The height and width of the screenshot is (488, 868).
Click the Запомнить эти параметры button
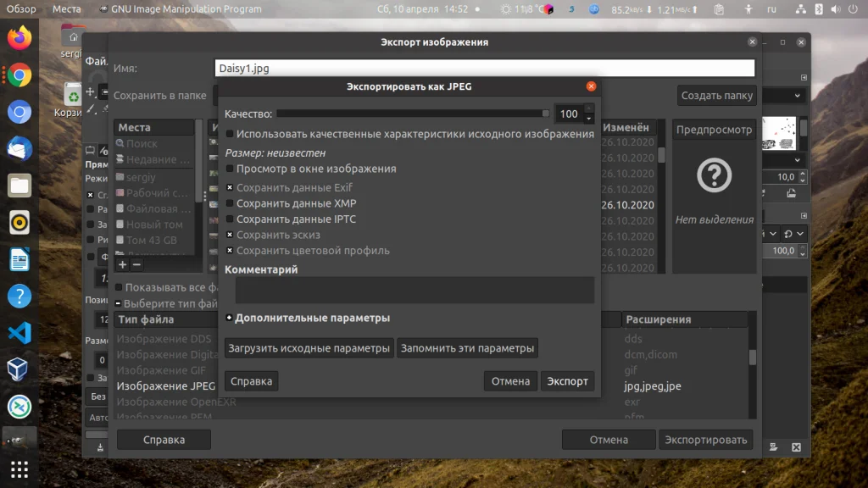[x=468, y=347]
